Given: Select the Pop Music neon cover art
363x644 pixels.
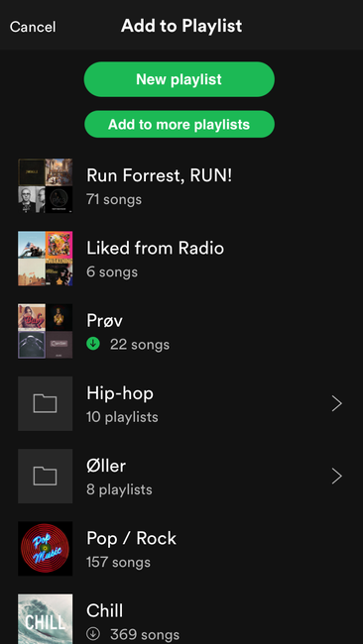Looking at the screenshot, I should coord(46,549).
